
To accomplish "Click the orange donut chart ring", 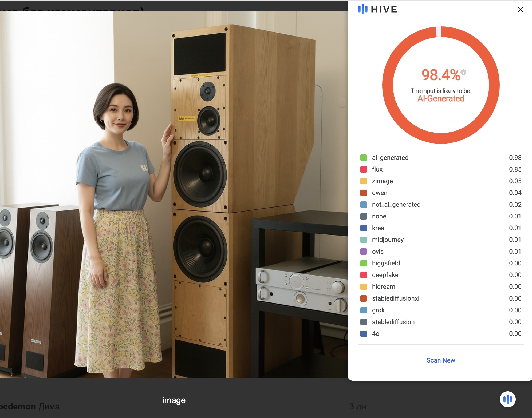I will point(388,85).
